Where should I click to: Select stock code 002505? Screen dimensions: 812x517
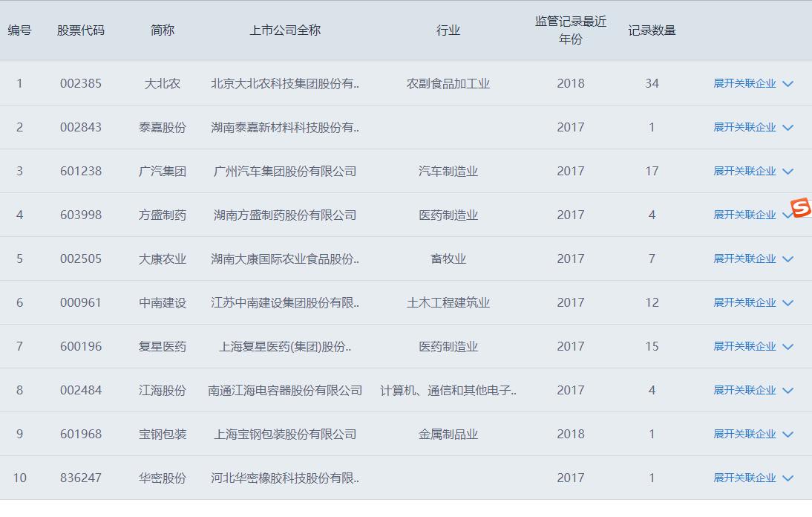(81, 258)
